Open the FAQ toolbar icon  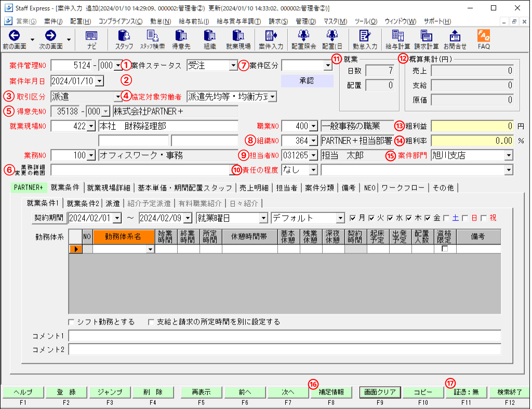484,36
